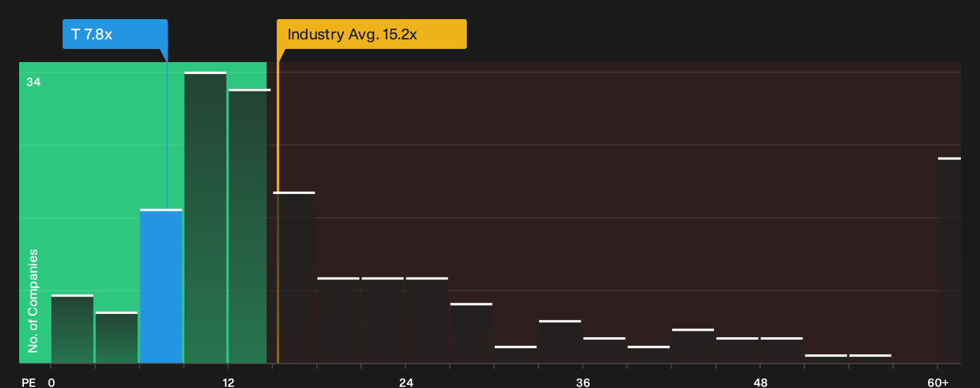Select the highlighted blue histogram bar
Screen dimensions: 980x388
coord(161,286)
